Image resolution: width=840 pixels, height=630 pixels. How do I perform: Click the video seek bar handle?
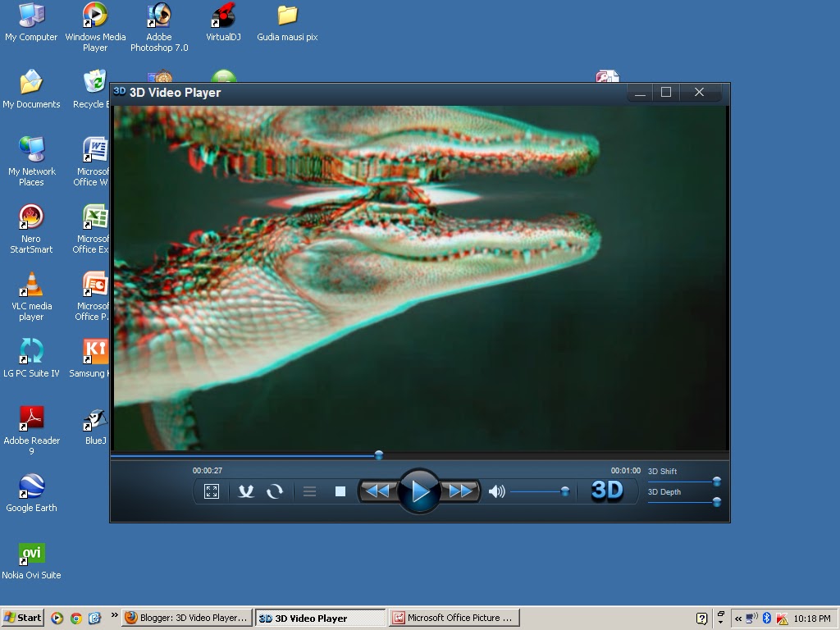pyautogui.click(x=379, y=455)
